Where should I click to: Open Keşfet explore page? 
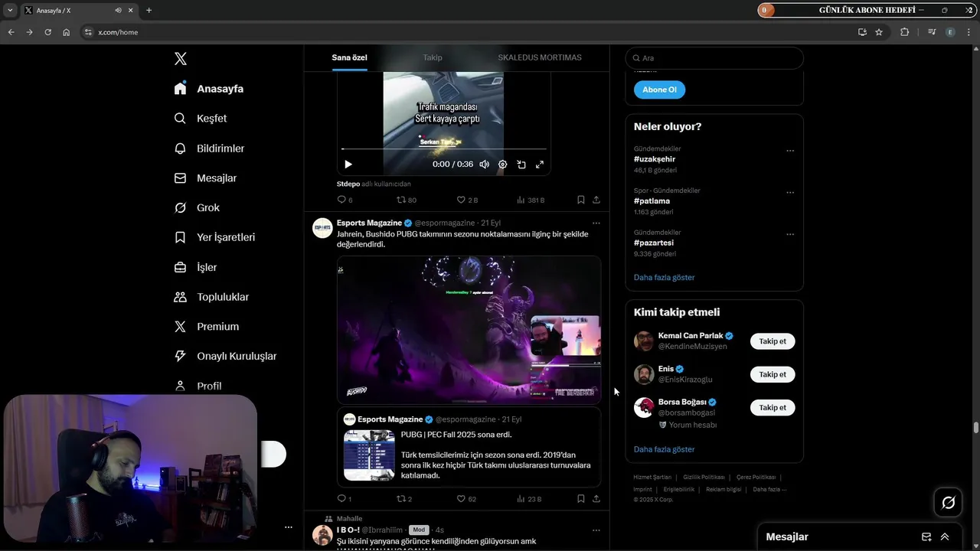pos(201,119)
